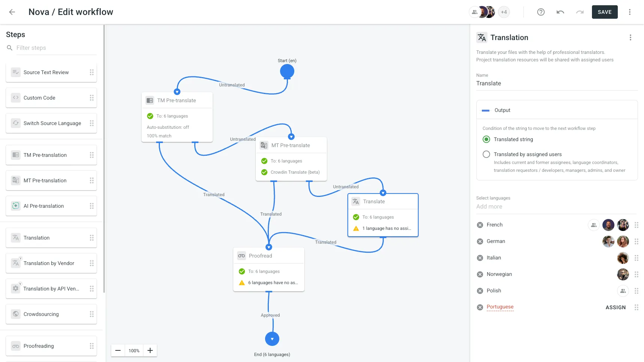Expand the +4 collaborators avatar list
The image size is (644, 362).
504,12
